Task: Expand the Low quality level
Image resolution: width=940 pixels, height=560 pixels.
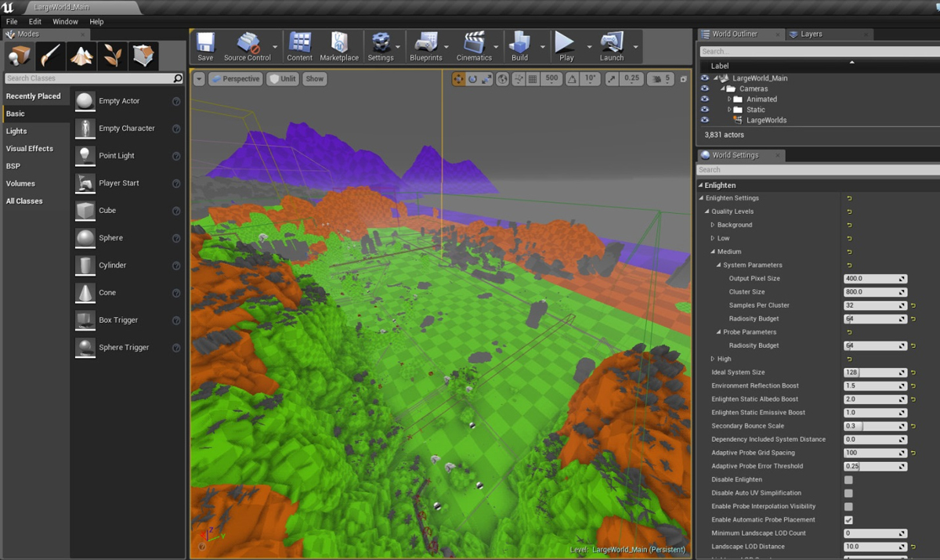Action: point(713,238)
